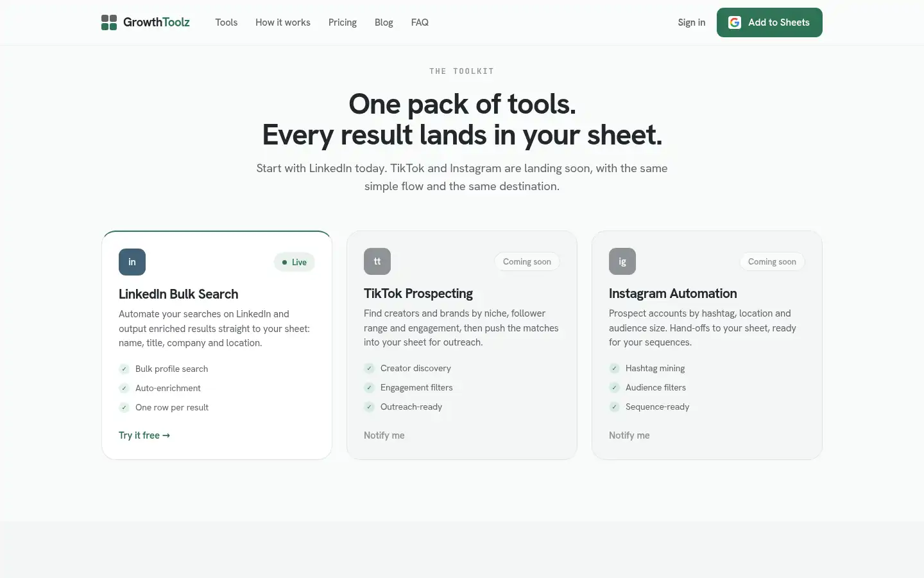Click the checkmark beside Audience filters
The image size is (924, 578).
pyautogui.click(x=614, y=387)
